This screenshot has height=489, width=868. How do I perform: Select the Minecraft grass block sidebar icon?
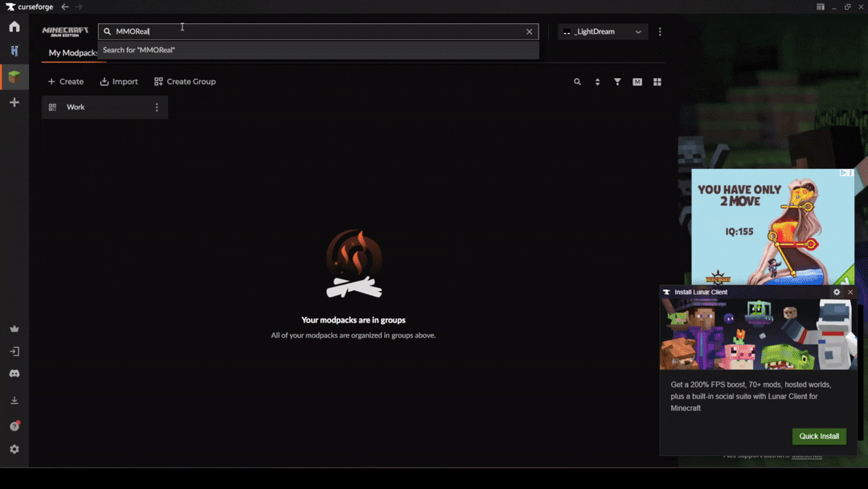pyautogui.click(x=14, y=76)
